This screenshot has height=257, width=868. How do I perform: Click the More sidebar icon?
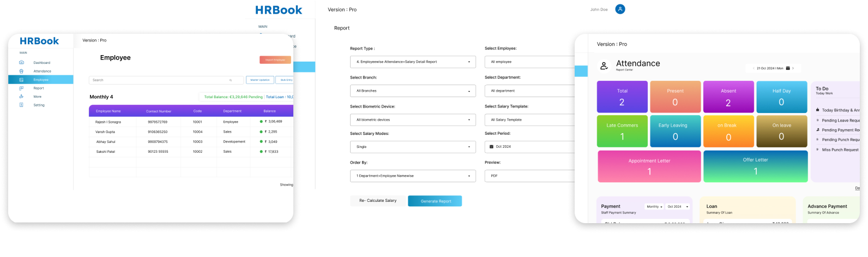[21, 97]
